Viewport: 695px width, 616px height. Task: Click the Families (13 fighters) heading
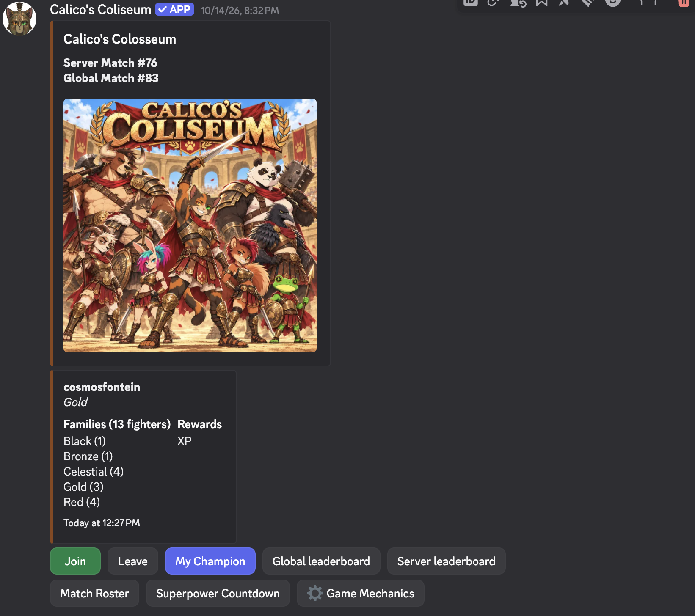[117, 424]
